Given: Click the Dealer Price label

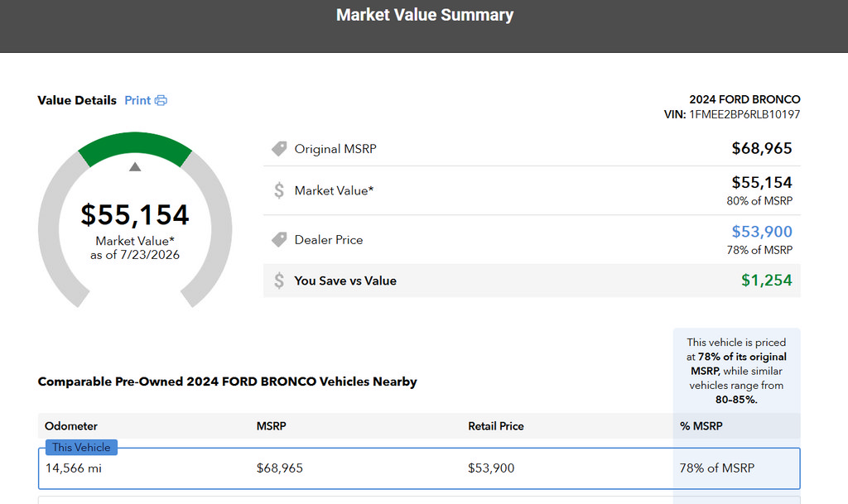Looking at the screenshot, I should click(x=328, y=240).
